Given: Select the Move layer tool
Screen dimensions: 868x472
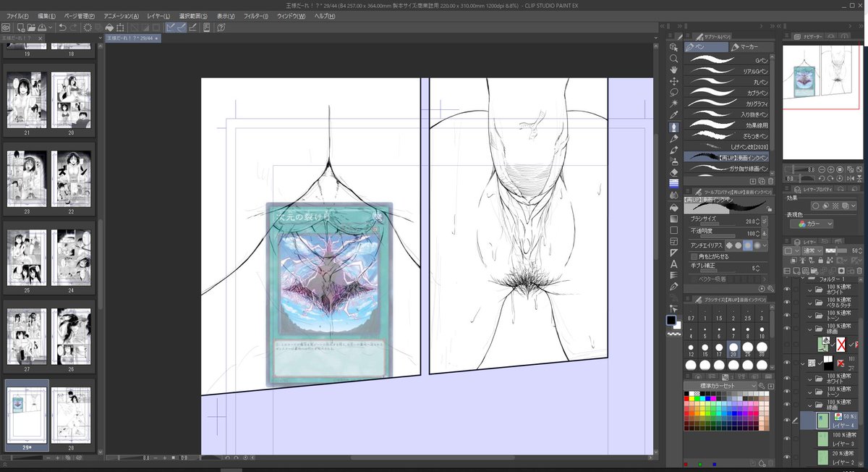Looking at the screenshot, I should click(x=674, y=81).
